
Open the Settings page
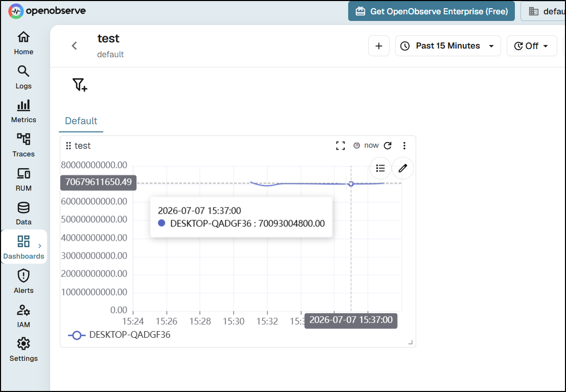[24, 350]
